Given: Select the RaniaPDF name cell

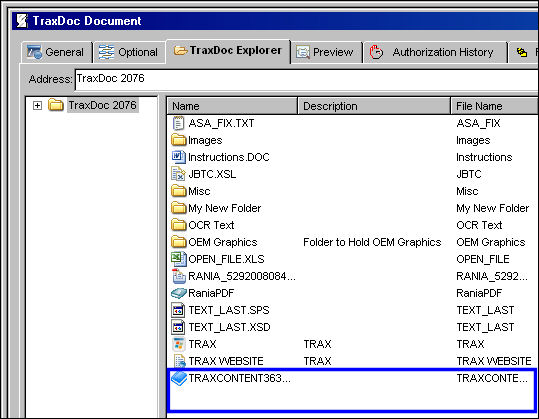Looking at the screenshot, I should (211, 293).
